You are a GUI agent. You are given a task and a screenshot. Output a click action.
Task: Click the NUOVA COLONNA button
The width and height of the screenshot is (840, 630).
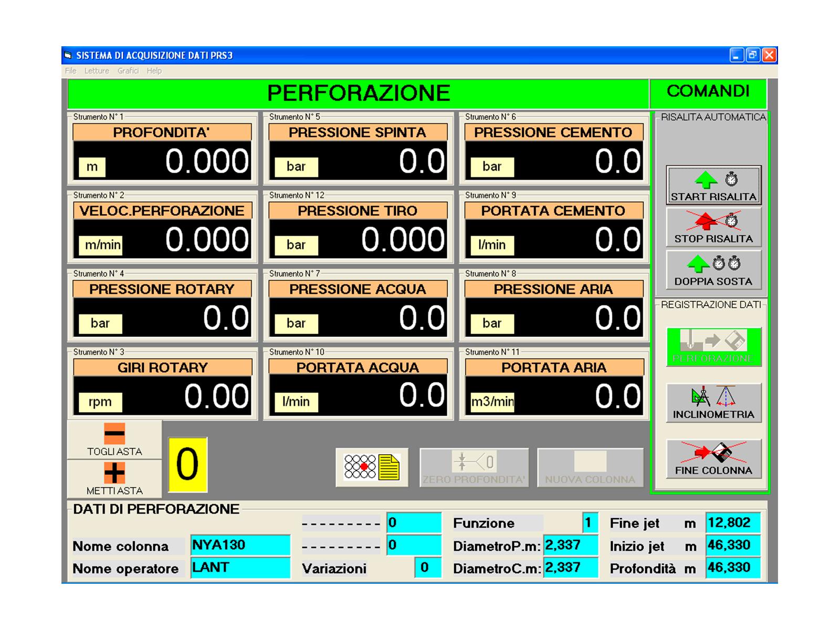pos(590,467)
